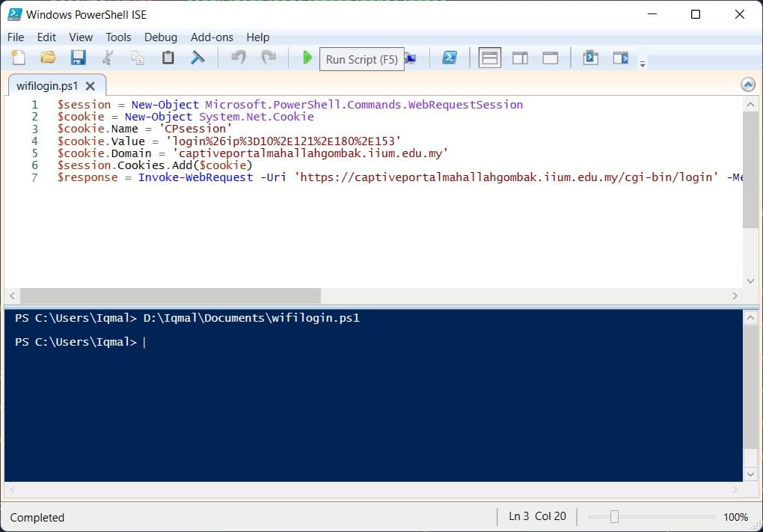The image size is (763, 532).
Task: Show script pane maximized layout
Action: (551, 58)
